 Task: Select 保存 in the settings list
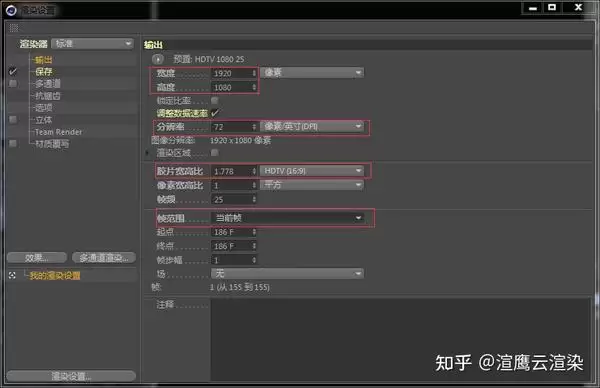pos(44,72)
